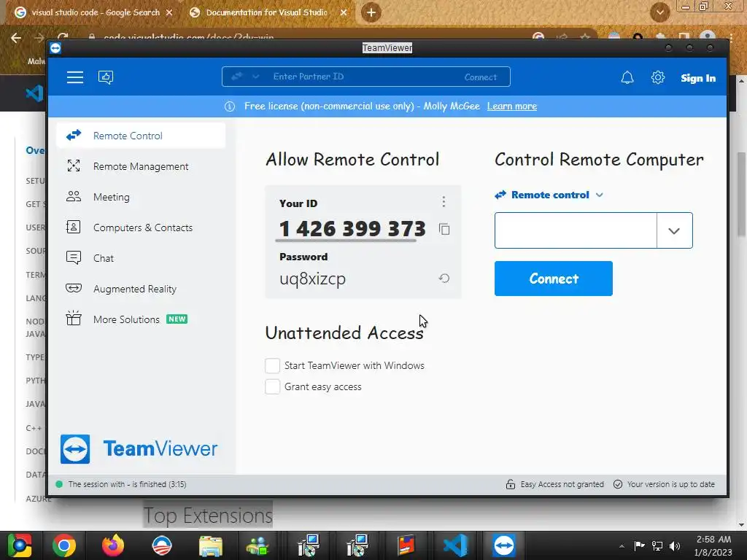Copy Your ID with the copy icon

pos(444,230)
